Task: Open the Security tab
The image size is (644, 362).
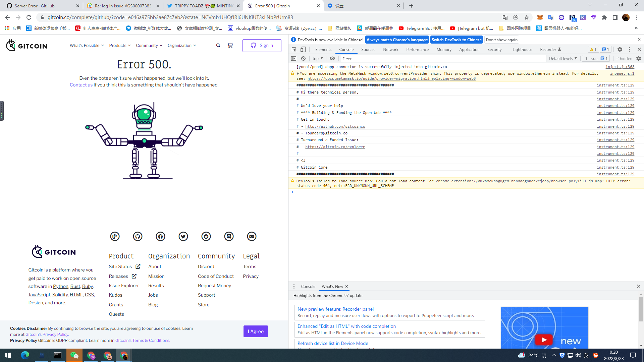Action: (495, 50)
